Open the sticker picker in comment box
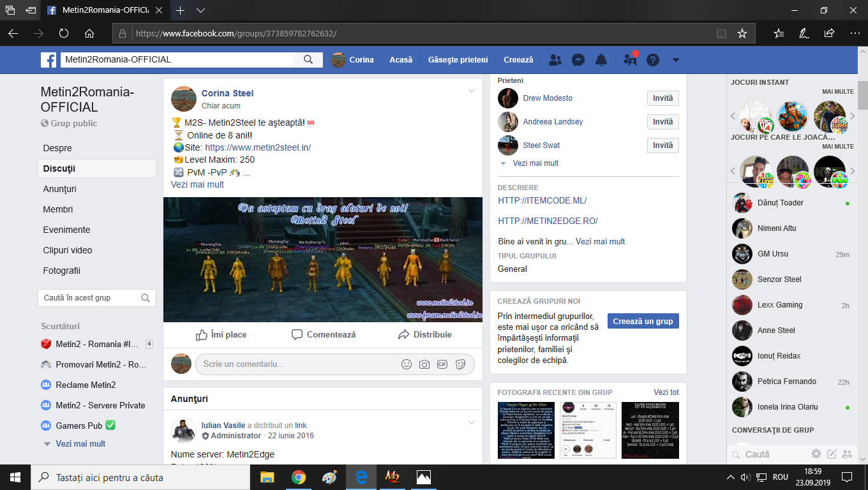 pos(460,364)
